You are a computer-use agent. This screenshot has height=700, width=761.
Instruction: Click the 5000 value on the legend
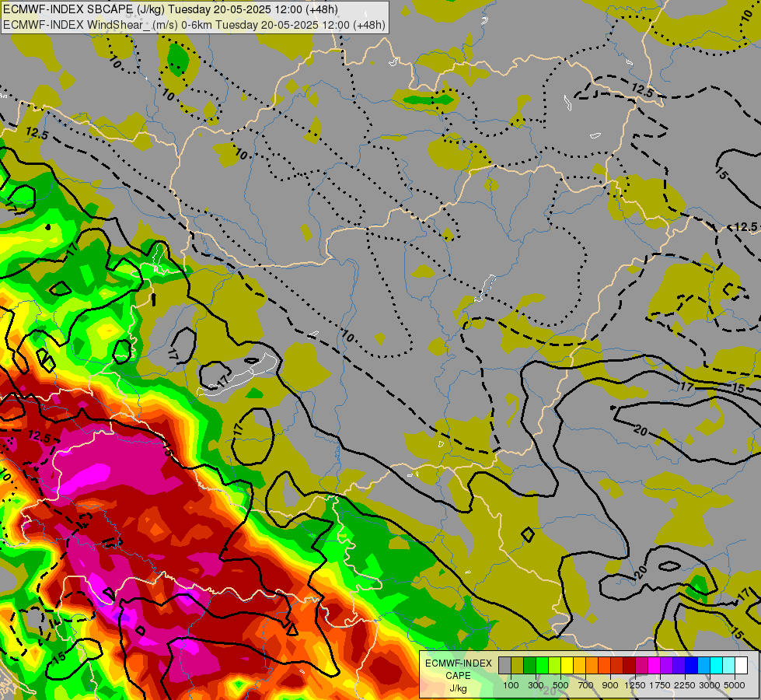735,685
